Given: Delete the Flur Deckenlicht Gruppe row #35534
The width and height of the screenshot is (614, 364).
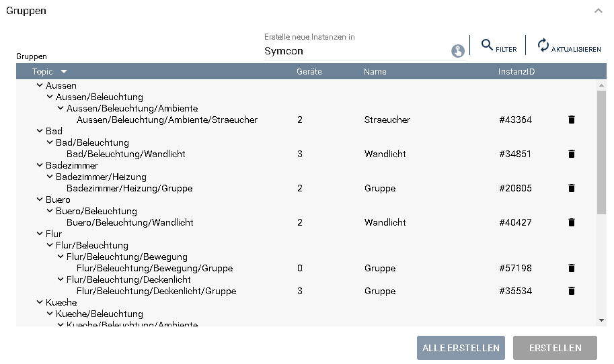Looking at the screenshot, I should [572, 291].
